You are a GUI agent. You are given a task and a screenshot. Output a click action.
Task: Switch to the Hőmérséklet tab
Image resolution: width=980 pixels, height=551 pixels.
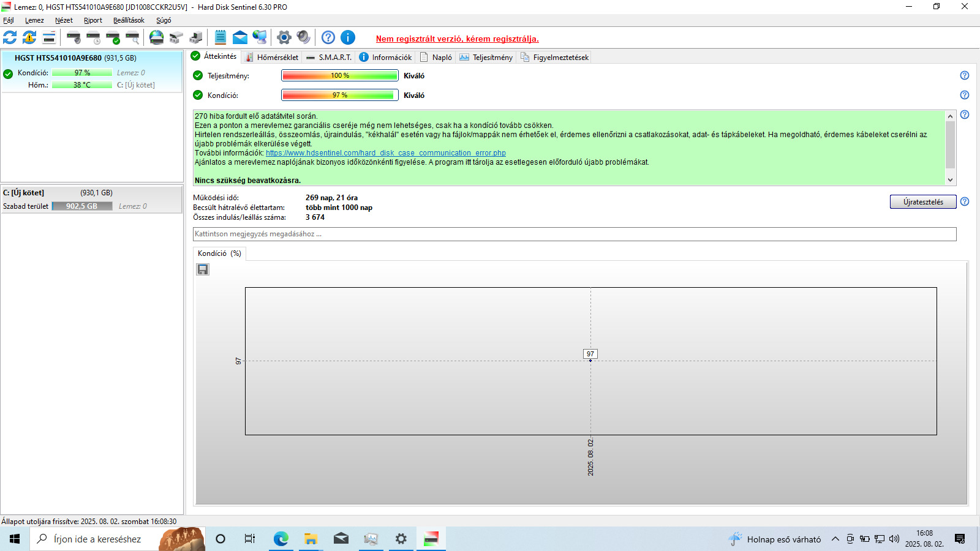[x=272, y=57]
